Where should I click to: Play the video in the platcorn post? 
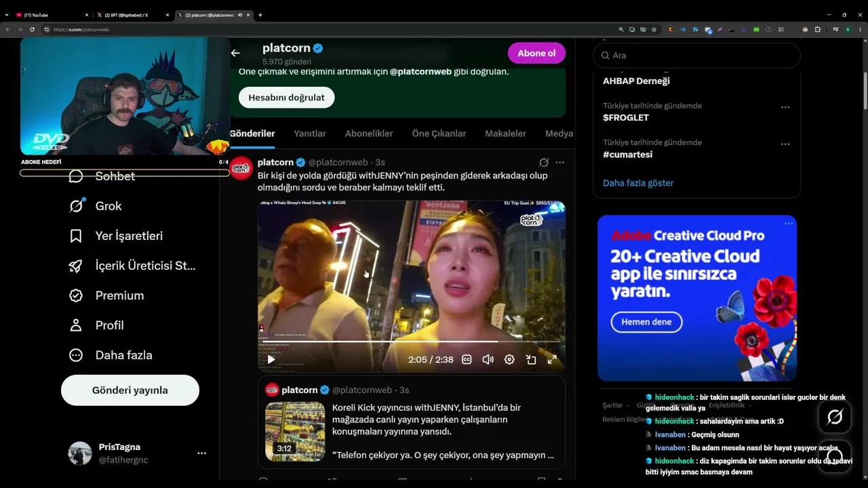(271, 360)
